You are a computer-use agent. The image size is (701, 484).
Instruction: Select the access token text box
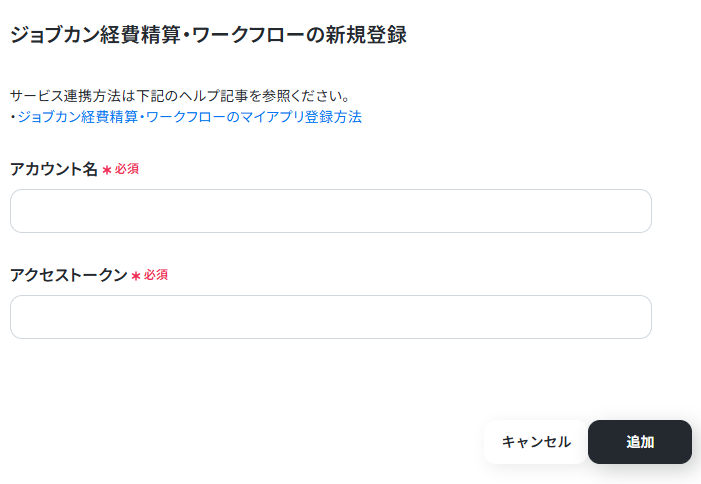click(330, 317)
